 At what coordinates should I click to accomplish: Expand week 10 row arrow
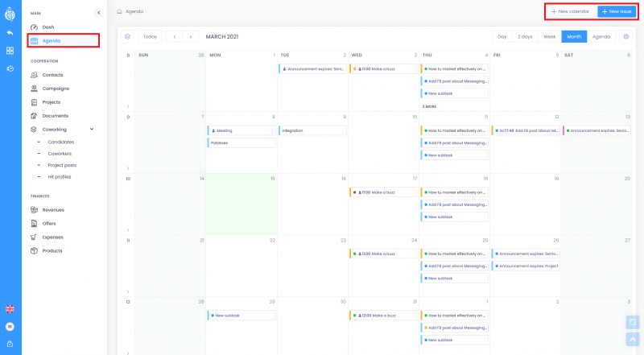click(128, 230)
